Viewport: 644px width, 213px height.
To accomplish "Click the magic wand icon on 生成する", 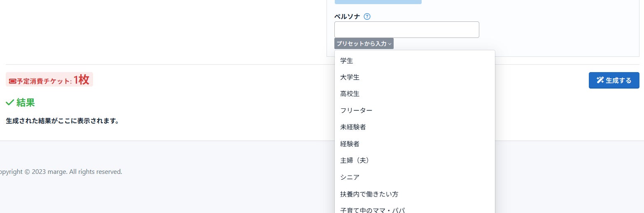I will [600, 80].
